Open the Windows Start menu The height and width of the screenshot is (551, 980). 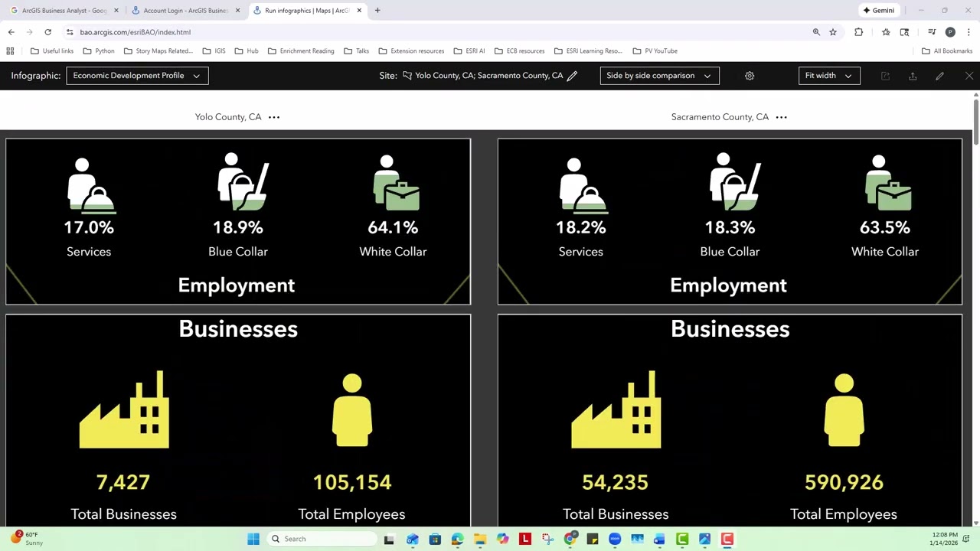253,539
